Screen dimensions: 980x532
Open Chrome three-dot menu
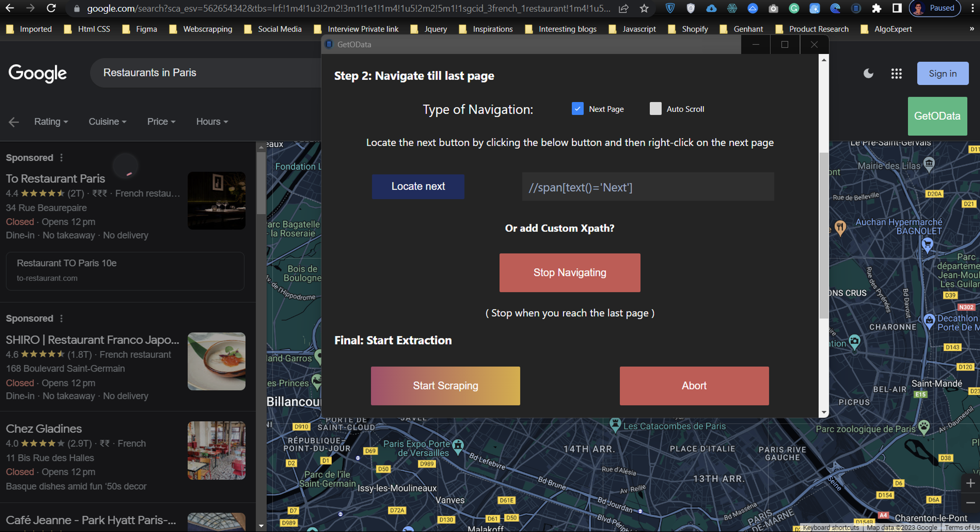pyautogui.click(x=972, y=8)
